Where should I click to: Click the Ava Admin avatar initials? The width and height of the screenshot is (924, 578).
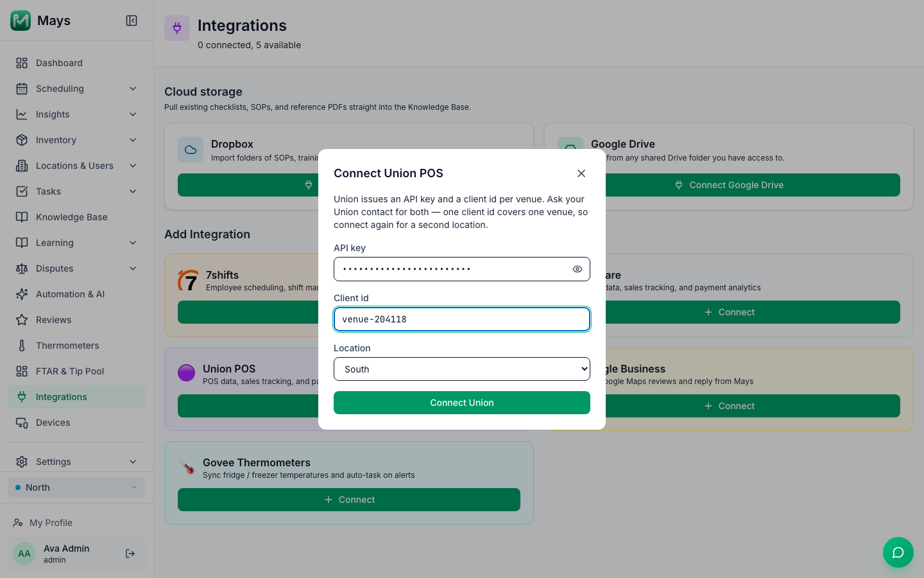coord(24,554)
